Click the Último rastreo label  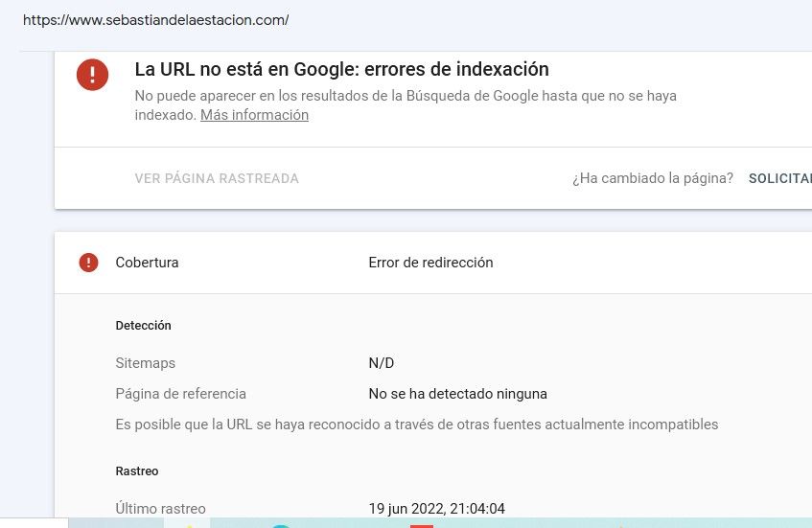[x=160, y=509]
